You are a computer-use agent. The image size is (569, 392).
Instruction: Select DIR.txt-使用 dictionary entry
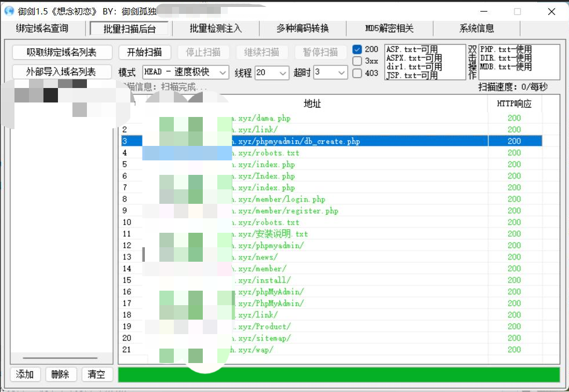(x=506, y=58)
